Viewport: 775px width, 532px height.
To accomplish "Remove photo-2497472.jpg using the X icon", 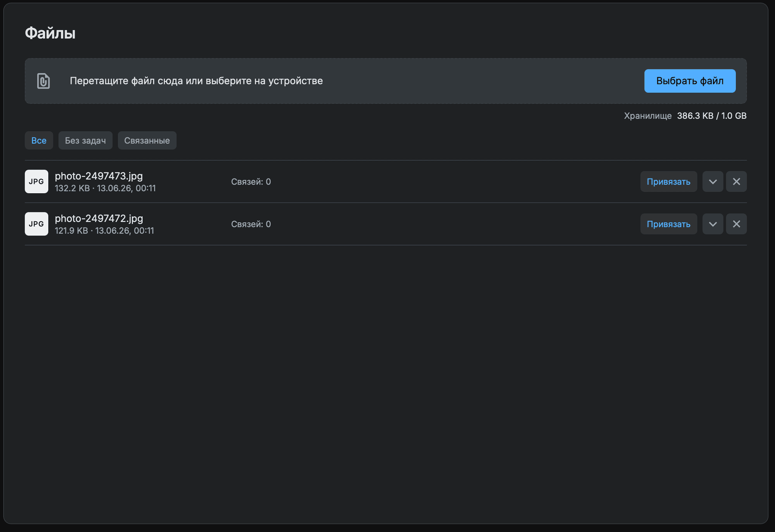I will tap(736, 224).
